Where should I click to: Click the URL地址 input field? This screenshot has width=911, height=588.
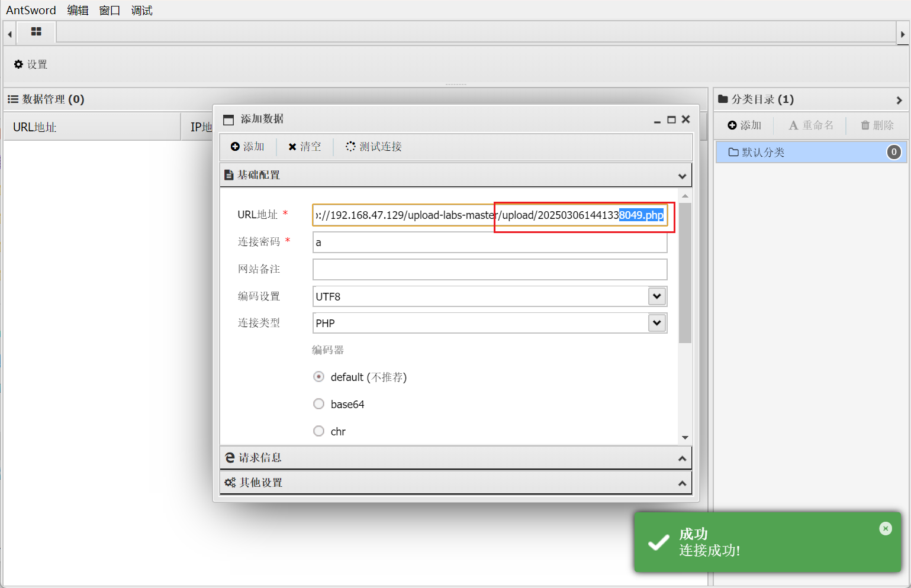(x=490, y=215)
